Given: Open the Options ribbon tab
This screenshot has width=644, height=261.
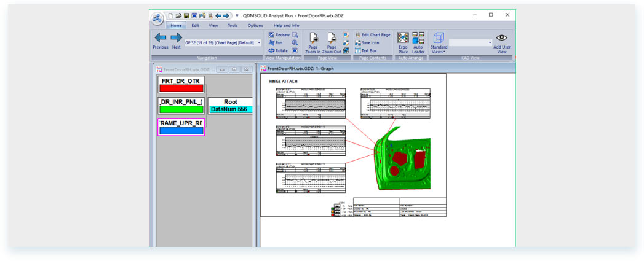Looking at the screenshot, I should (255, 25).
